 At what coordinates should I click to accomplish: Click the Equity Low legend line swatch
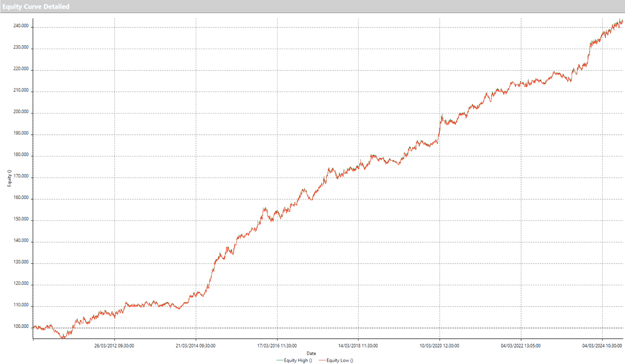pyautogui.click(x=322, y=360)
